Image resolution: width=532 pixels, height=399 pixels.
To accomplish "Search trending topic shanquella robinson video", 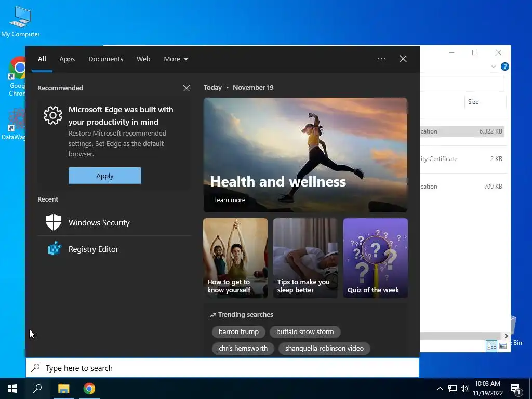I will click(x=324, y=349).
